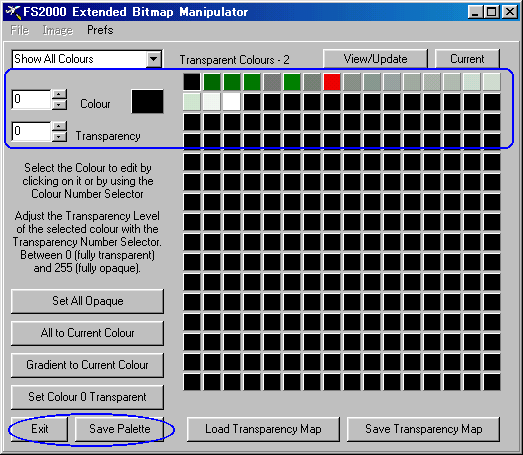Increase the Colour number with up arrow
523x455 pixels.
coord(59,94)
